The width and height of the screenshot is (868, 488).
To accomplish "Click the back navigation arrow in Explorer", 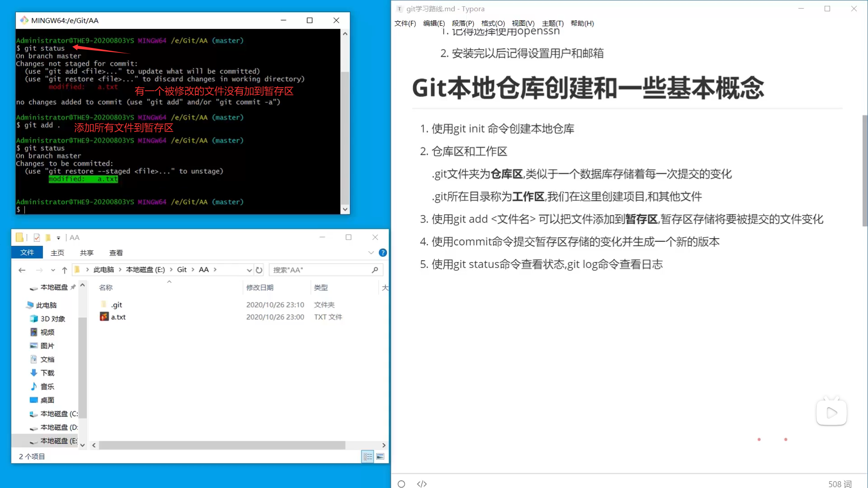I will click(22, 270).
